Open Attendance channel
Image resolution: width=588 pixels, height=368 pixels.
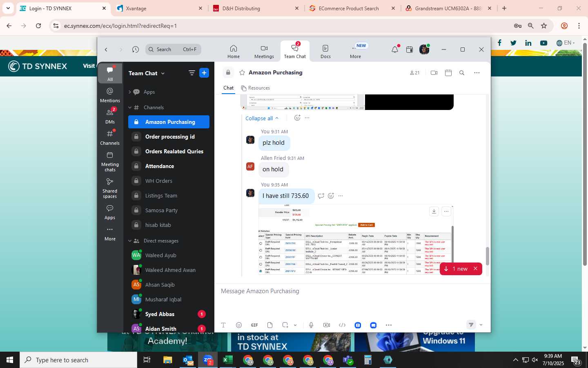pos(169,166)
